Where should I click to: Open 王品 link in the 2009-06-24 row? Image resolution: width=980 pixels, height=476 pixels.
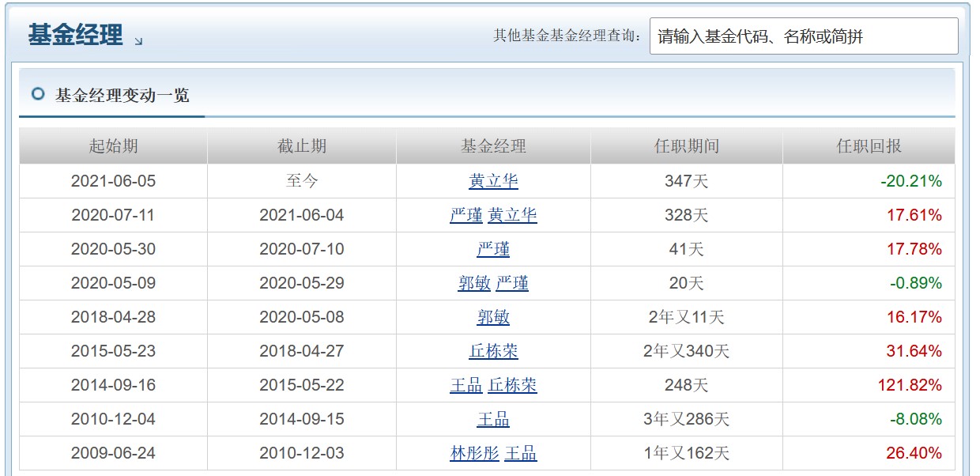coord(520,453)
